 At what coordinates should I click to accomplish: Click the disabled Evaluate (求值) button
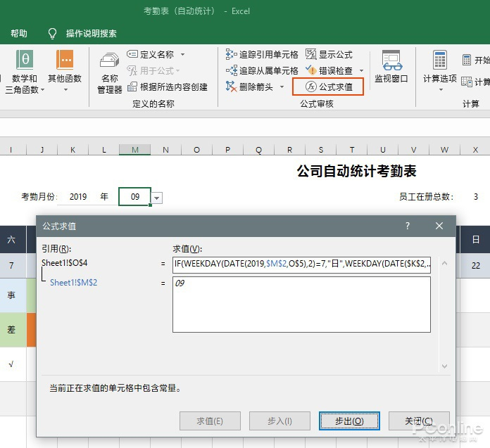click(210, 421)
